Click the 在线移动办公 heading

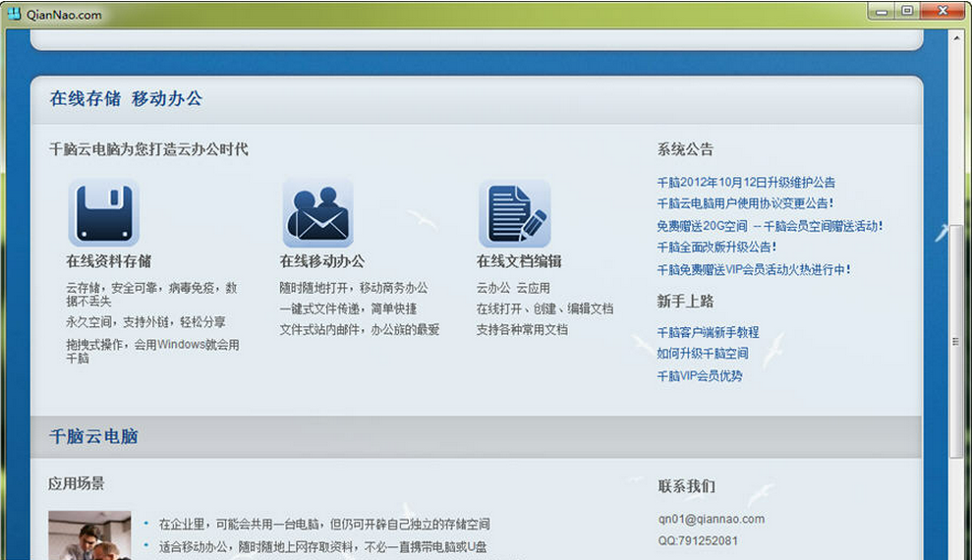tap(321, 261)
